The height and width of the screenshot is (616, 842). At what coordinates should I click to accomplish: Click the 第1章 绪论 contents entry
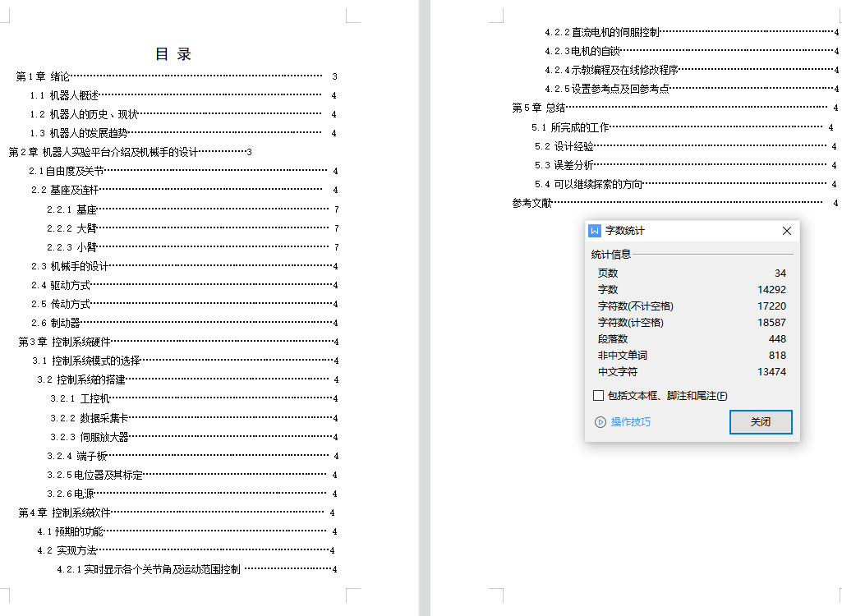(x=177, y=77)
